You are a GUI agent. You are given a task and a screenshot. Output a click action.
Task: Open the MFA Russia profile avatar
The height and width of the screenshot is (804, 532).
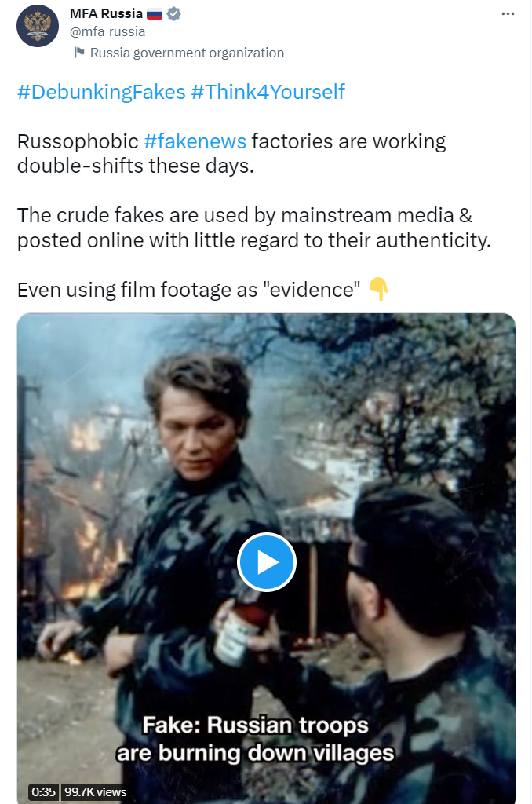pos(38,26)
